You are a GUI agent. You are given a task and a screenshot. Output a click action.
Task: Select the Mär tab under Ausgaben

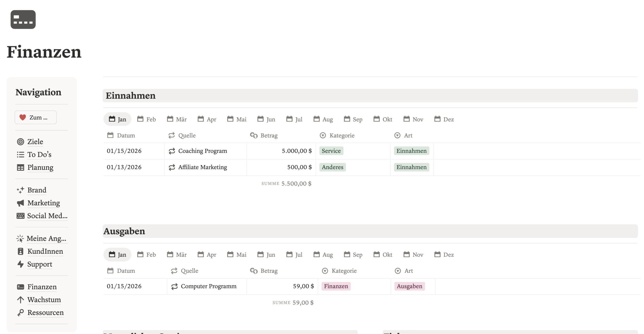(177, 255)
